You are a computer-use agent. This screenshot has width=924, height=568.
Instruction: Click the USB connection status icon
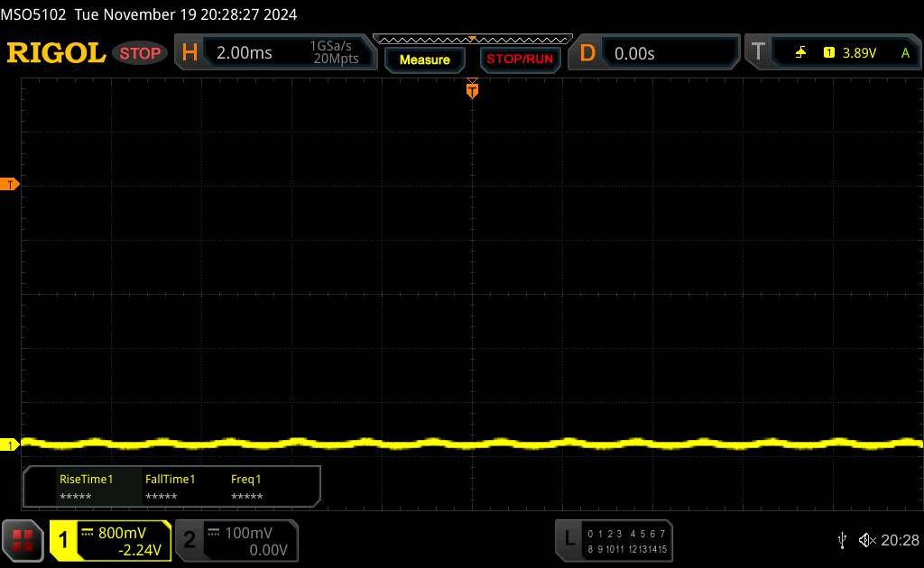pos(842,540)
